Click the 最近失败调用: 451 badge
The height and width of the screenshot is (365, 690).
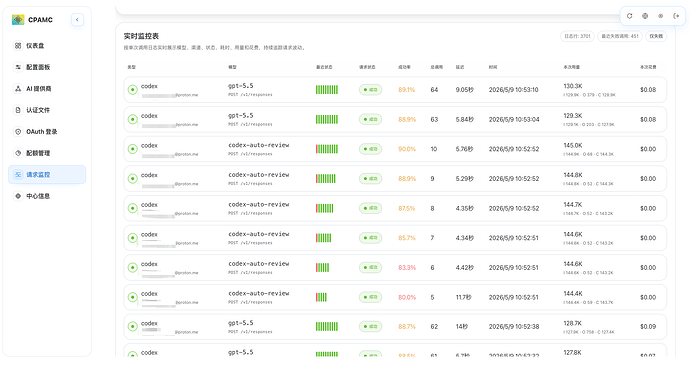click(x=620, y=36)
